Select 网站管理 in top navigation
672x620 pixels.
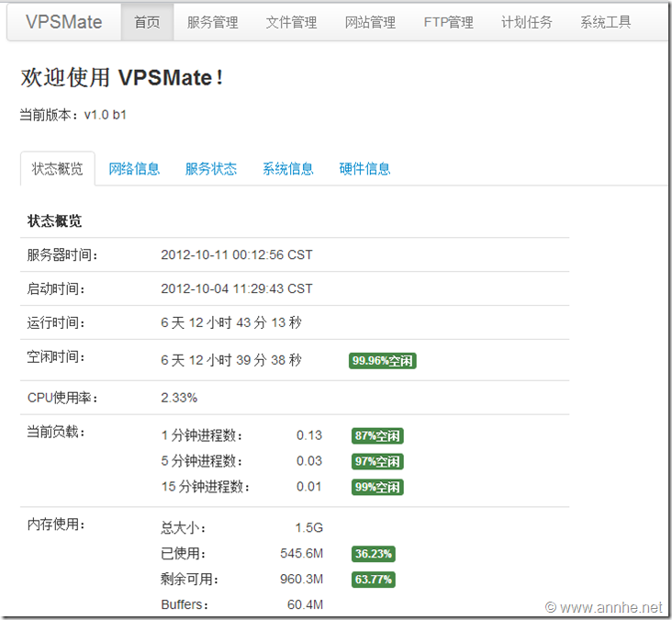tap(370, 22)
